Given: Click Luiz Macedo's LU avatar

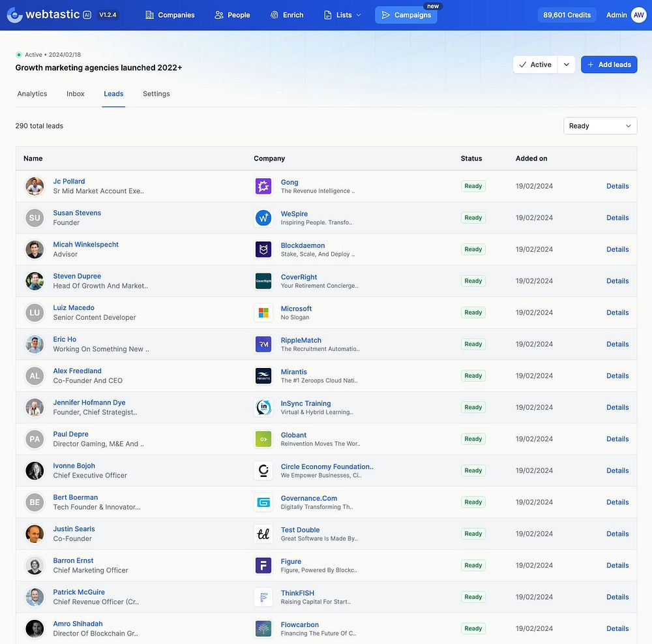Looking at the screenshot, I should pos(35,313).
